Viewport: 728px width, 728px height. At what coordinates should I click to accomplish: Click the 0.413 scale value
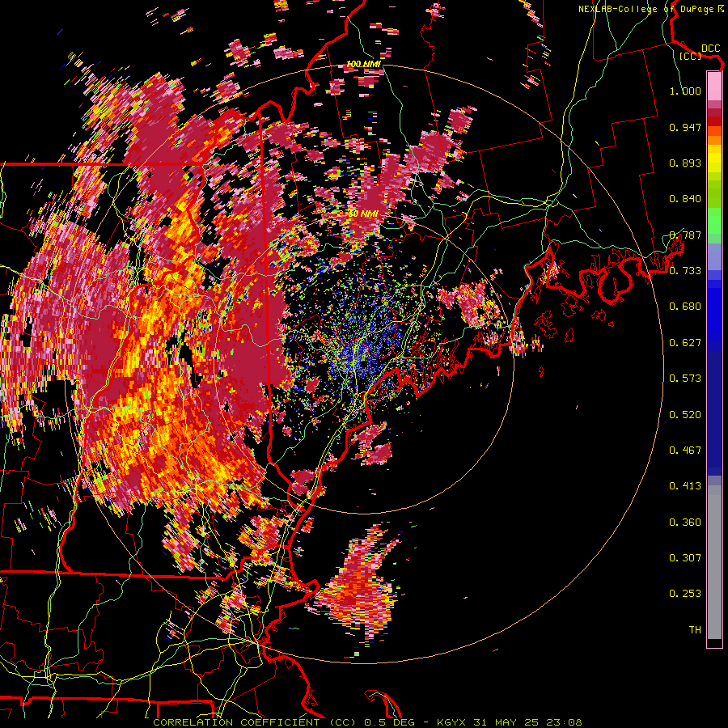[685, 486]
